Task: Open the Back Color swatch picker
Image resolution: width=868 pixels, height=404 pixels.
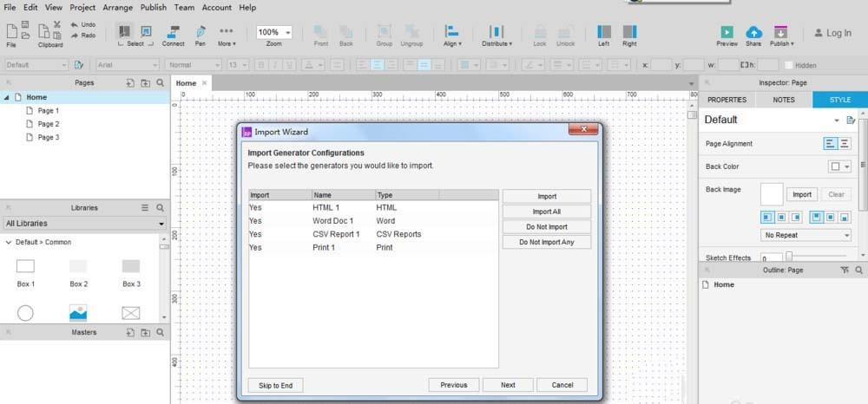Action: 838,166
